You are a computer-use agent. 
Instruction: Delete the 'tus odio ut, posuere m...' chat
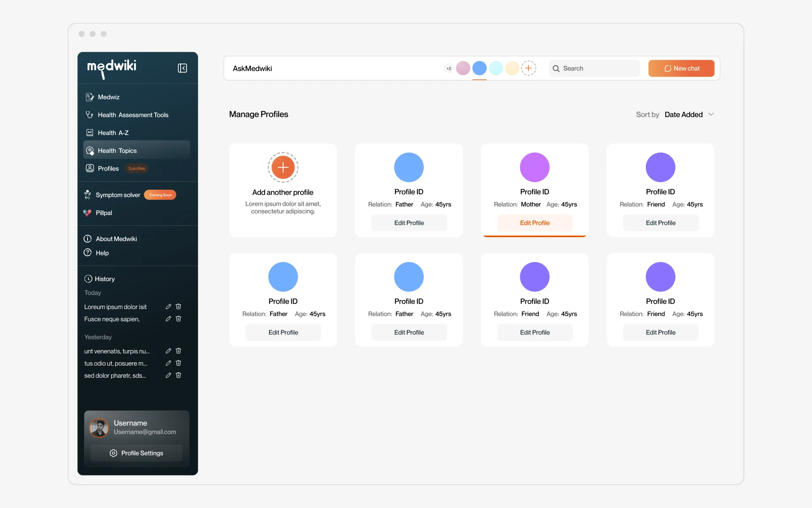178,363
